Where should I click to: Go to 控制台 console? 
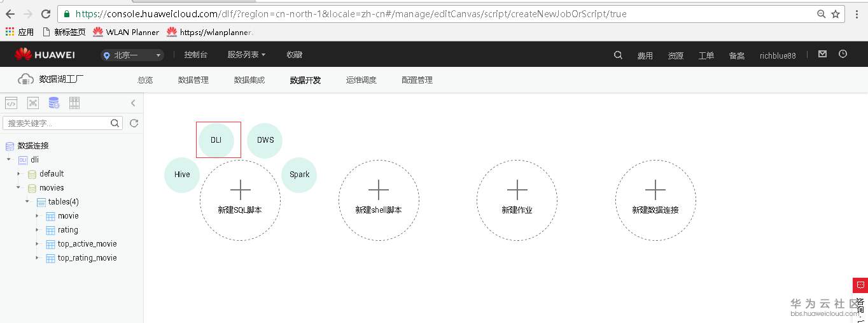point(195,55)
